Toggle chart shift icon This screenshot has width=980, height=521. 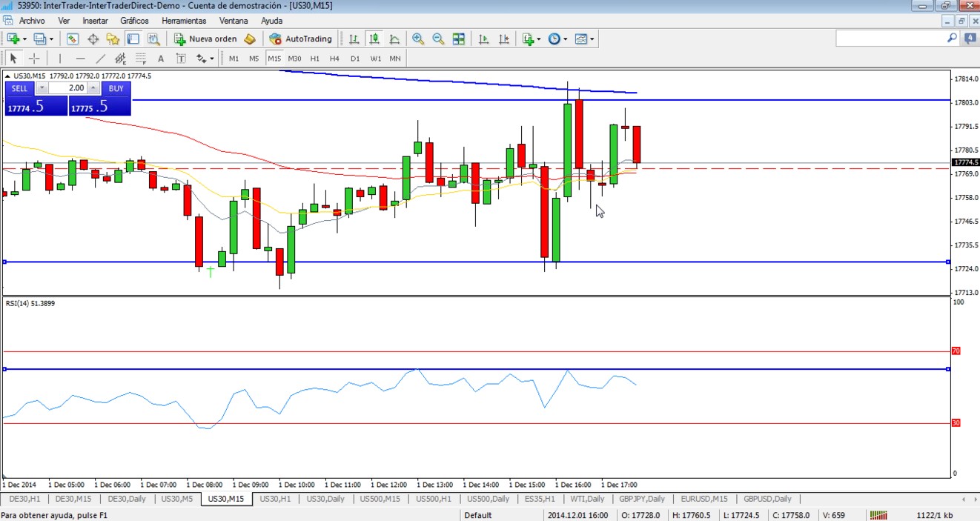click(x=504, y=39)
